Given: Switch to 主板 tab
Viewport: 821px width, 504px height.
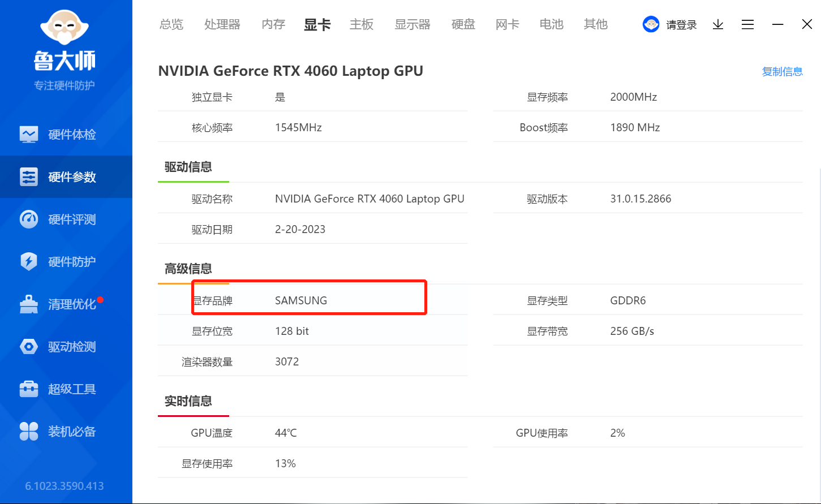Looking at the screenshot, I should (x=362, y=24).
